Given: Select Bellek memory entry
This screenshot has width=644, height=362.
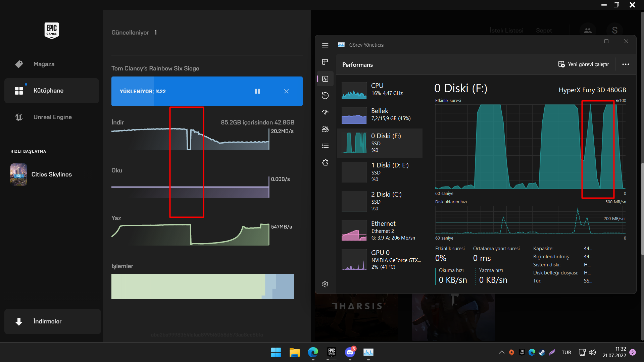Looking at the screenshot, I should [x=380, y=115].
